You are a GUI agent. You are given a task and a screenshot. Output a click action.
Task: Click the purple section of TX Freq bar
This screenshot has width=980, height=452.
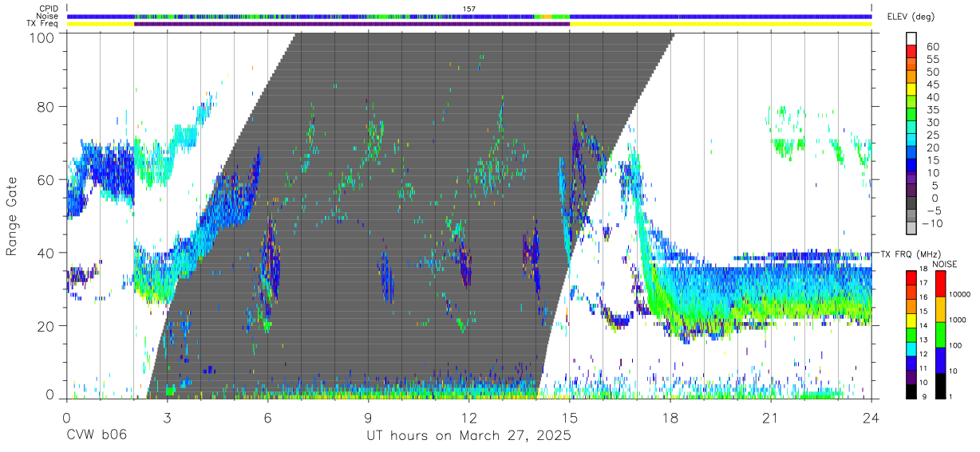(352, 24)
